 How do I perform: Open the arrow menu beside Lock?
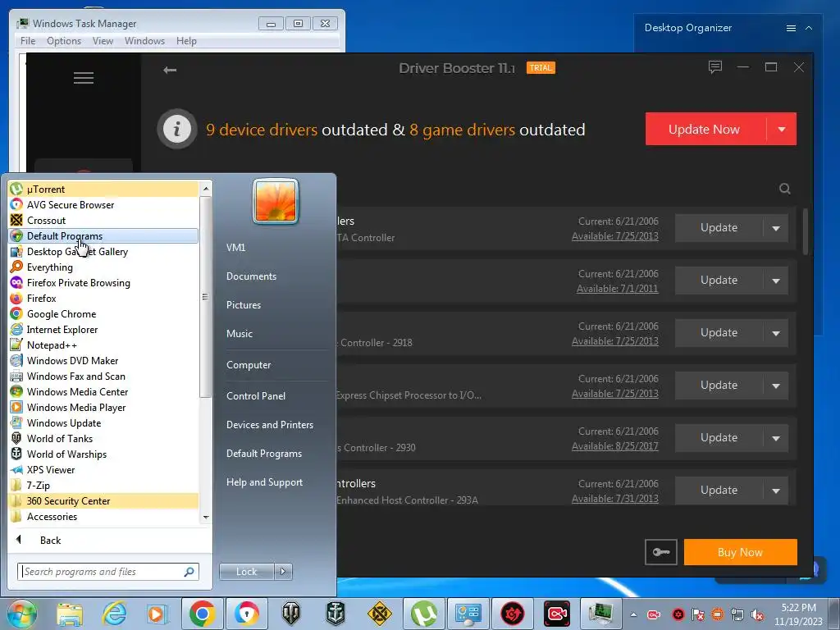283,572
